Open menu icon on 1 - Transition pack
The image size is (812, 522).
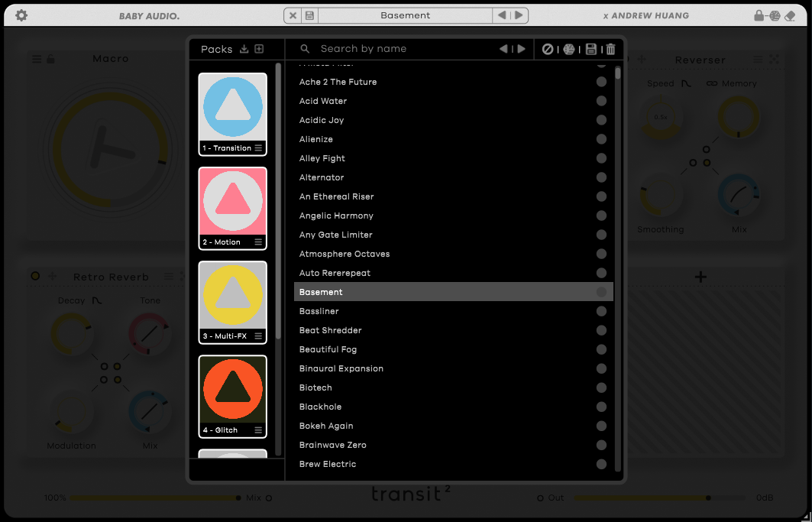pyautogui.click(x=258, y=148)
